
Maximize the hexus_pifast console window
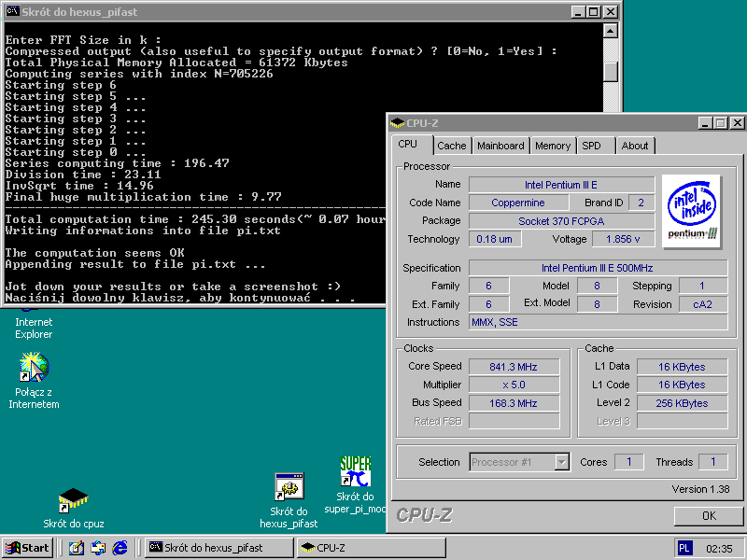[x=593, y=12]
